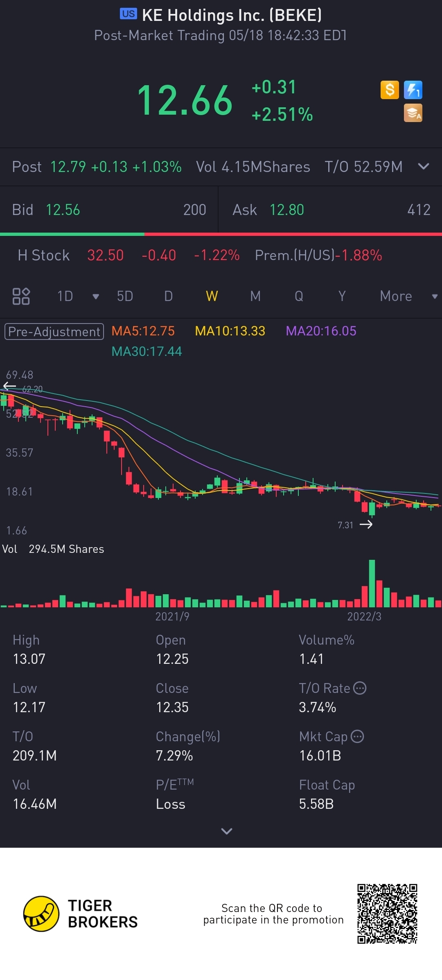Tap the P/E TTM Loss value
The width and height of the screenshot is (442, 980).
171,804
